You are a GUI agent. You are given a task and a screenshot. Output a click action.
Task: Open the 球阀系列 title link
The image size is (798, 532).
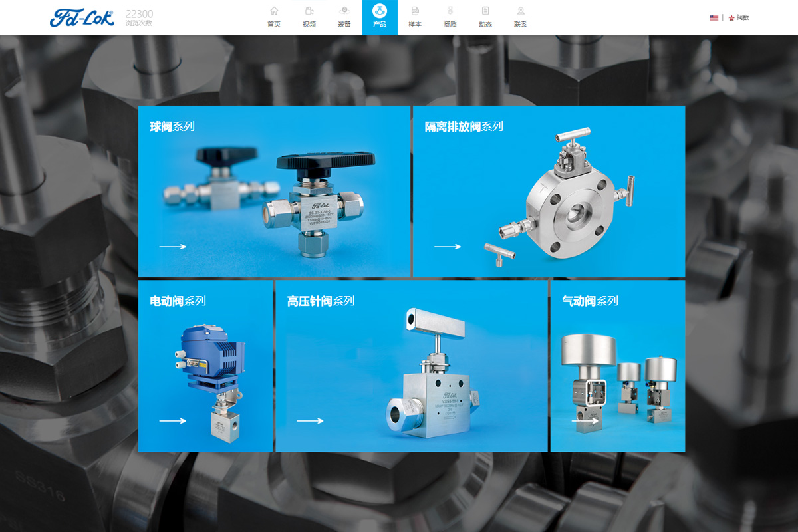[172, 126]
